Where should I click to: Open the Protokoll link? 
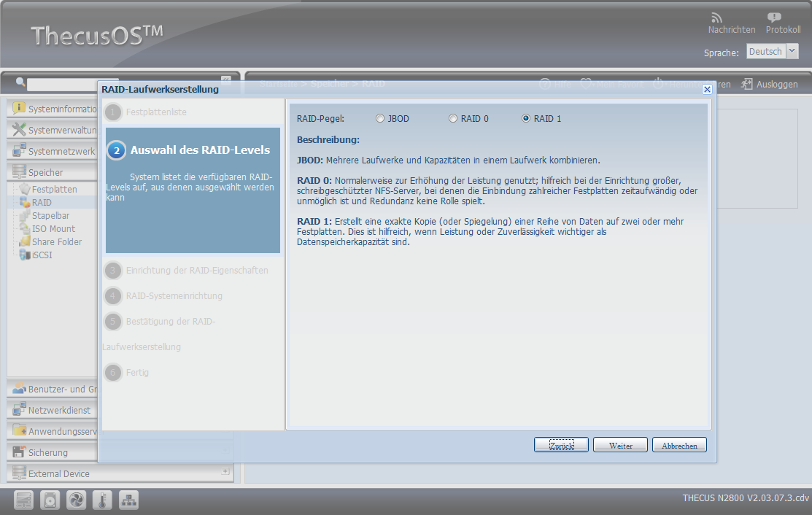(783, 29)
